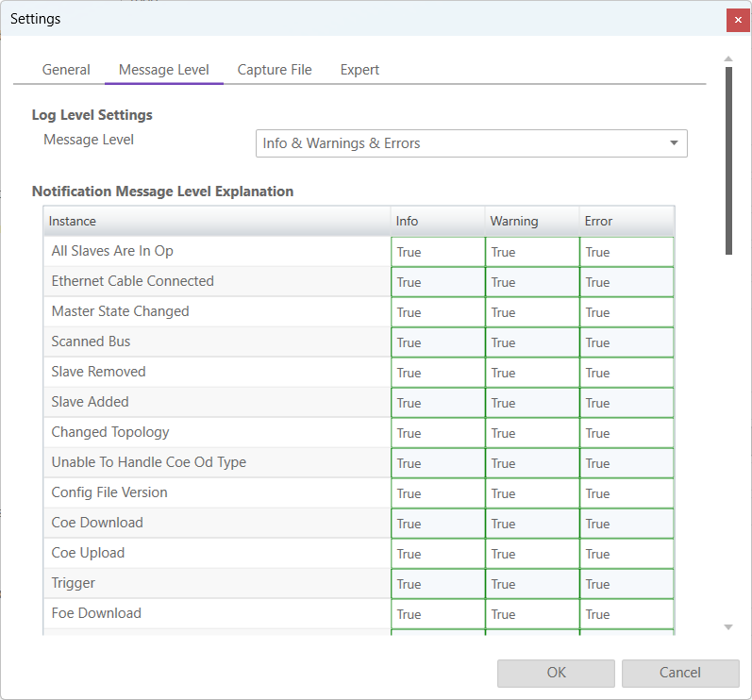Select the Expert tab
Image resolution: width=752 pixels, height=700 pixels.
coord(359,70)
